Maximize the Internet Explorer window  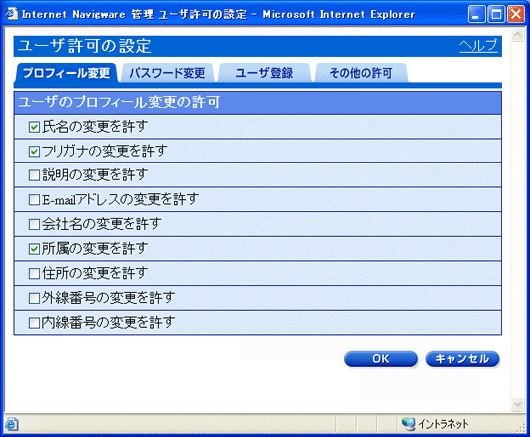(x=496, y=15)
